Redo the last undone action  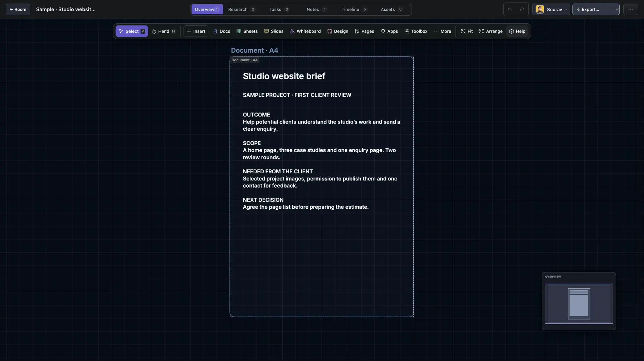pos(522,9)
